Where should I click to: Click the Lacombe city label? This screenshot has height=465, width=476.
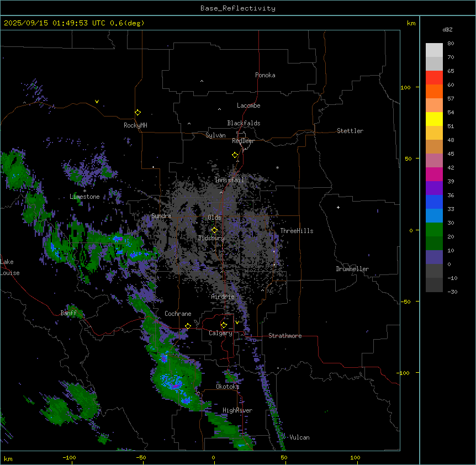248,105
